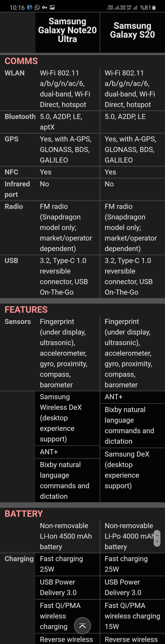Tap the LTE1 signal strength icon

[113, 8]
